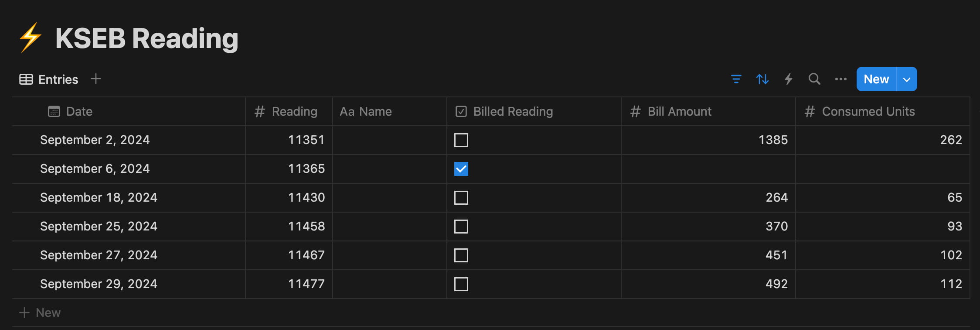Check Billed Reading for September 2, 2024
The width and height of the screenshot is (980, 330).
[461, 140]
